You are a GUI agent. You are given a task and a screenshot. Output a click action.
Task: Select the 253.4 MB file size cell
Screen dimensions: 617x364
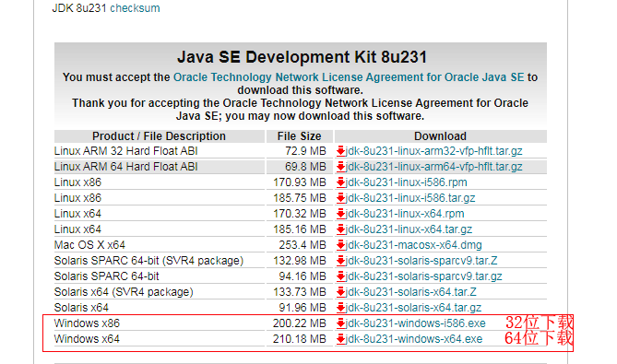coord(303,245)
